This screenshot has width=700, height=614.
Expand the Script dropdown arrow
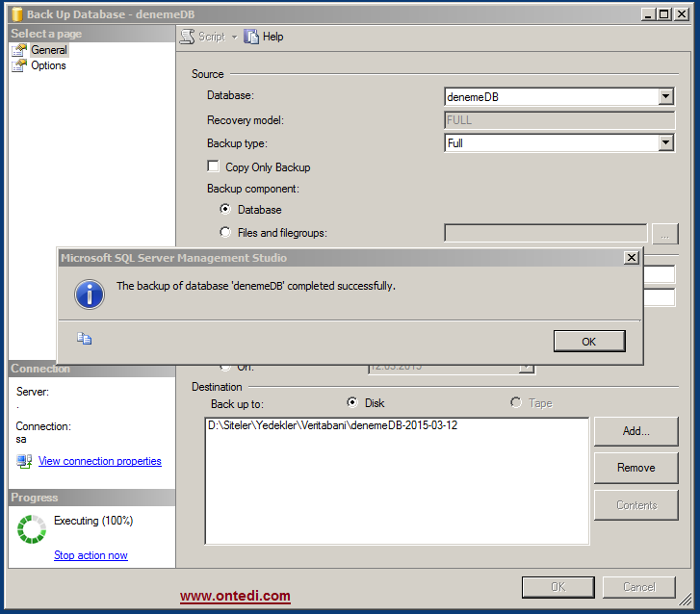coord(234,37)
